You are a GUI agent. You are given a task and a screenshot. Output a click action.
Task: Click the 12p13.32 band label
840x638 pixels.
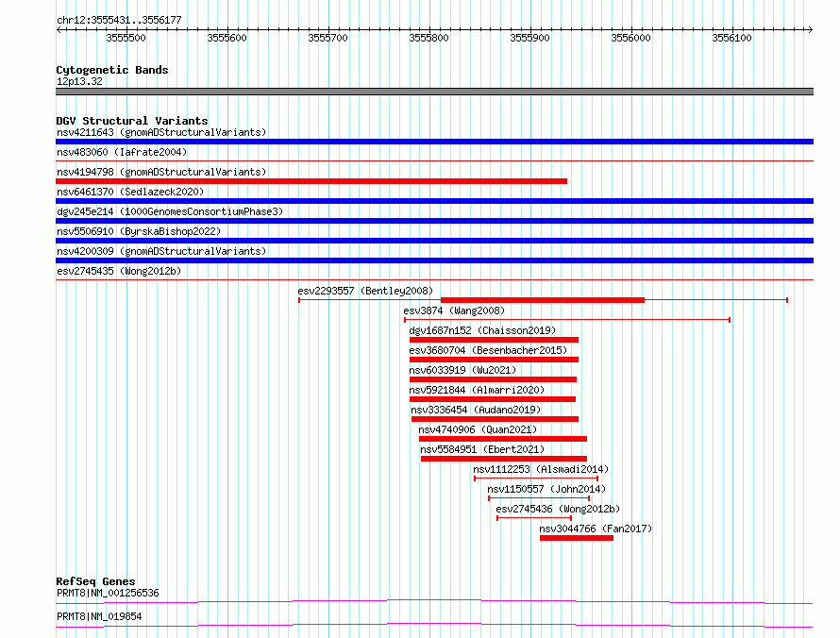pos(79,81)
